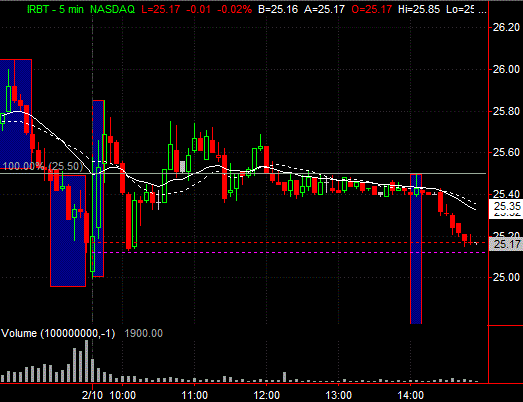The width and height of the screenshot is (523, 402).
Task: Click the Volume (100000000,-1) indicator label
Action: [x=58, y=333]
